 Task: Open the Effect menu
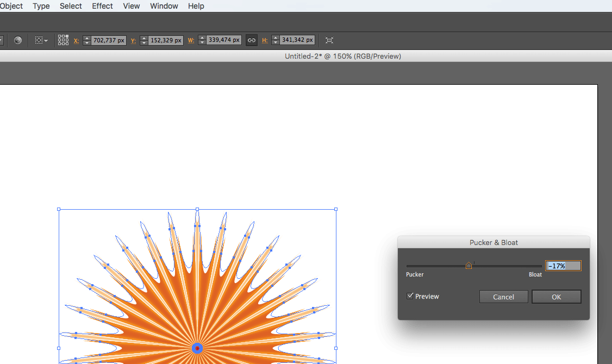pyautogui.click(x=102, y=6)
